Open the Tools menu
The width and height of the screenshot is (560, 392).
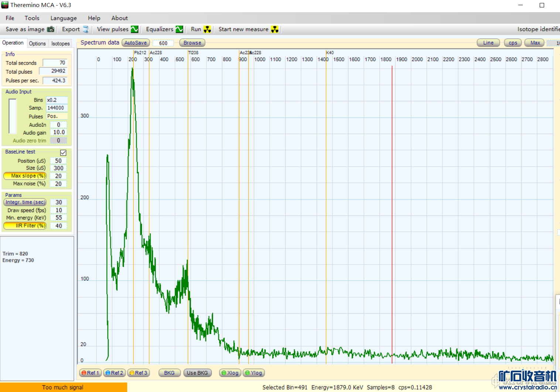tap(32, 18)
